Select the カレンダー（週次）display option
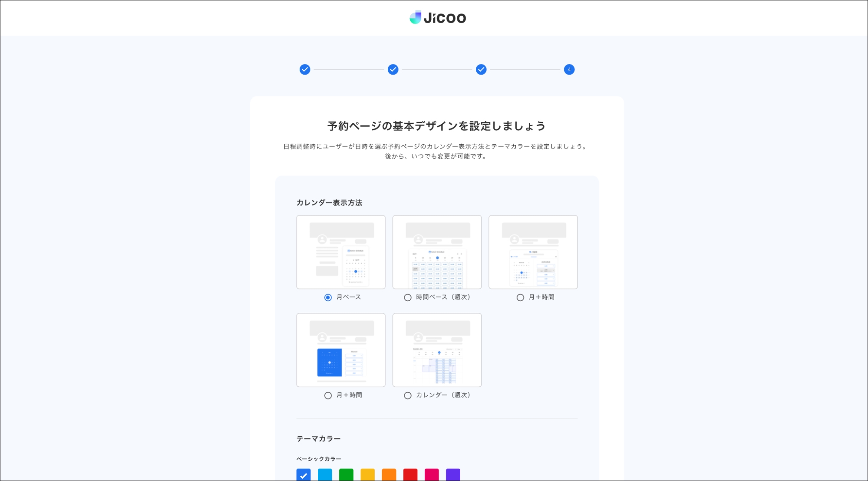 [x=407, y=395]
